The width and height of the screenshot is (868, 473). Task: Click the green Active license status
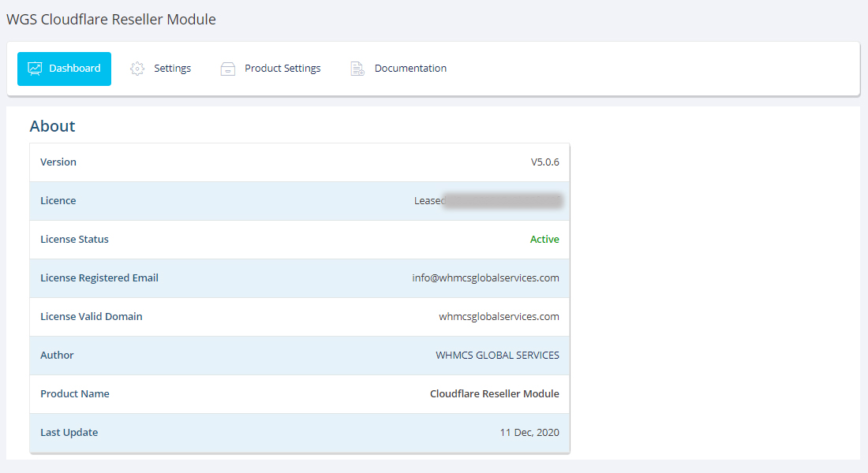pyautogui.click(x=544, y=240)
